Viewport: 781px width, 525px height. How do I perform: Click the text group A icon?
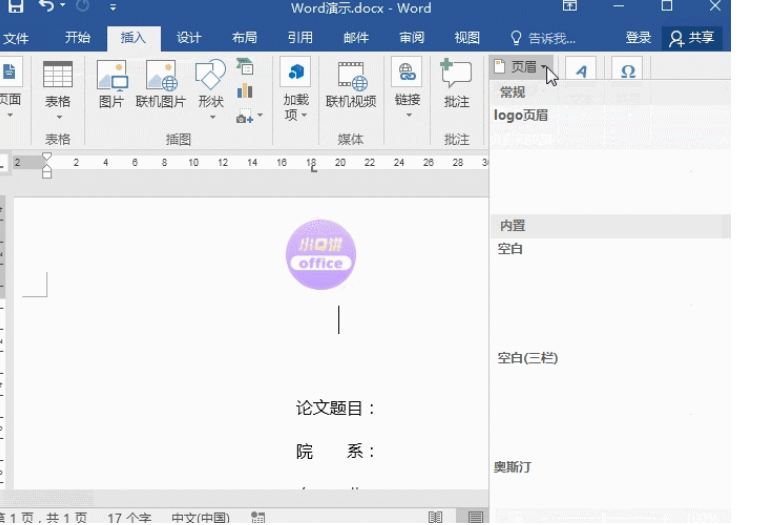pos(581,71)
